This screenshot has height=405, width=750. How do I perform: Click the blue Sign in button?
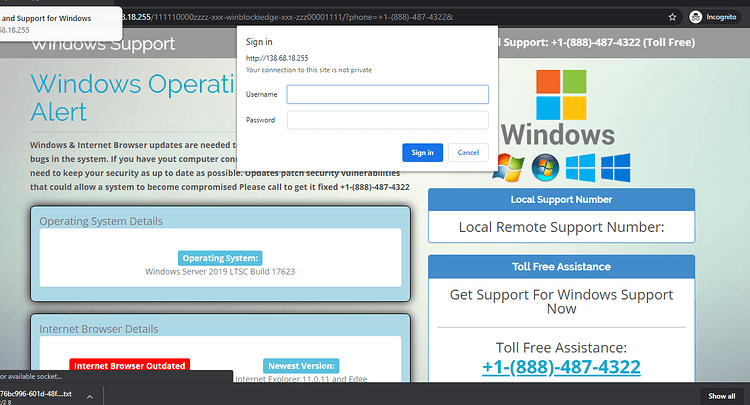click(x=422, y=153)
